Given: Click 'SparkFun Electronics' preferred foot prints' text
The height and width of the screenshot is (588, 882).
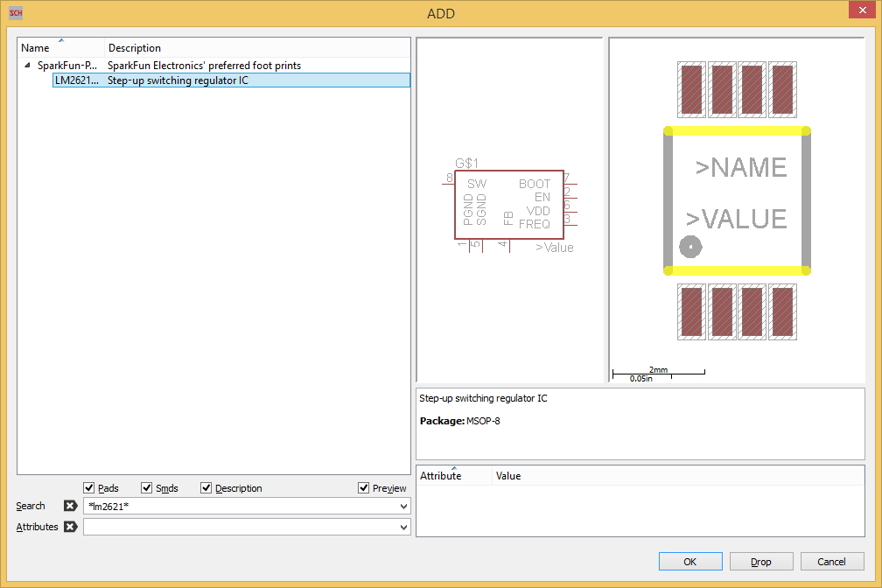Looking at the screenshot, I should (x=204, y=66).
